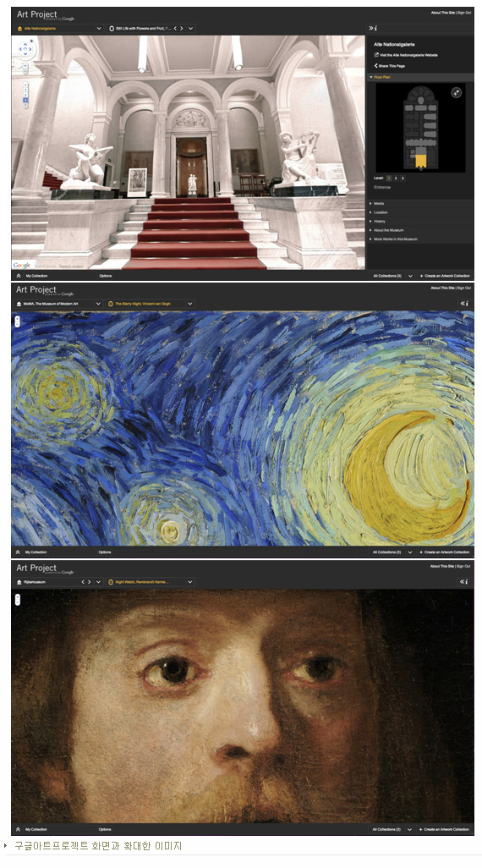
Task: Click the Street View floor level slider in gallery view
Action: coord(25,96)
